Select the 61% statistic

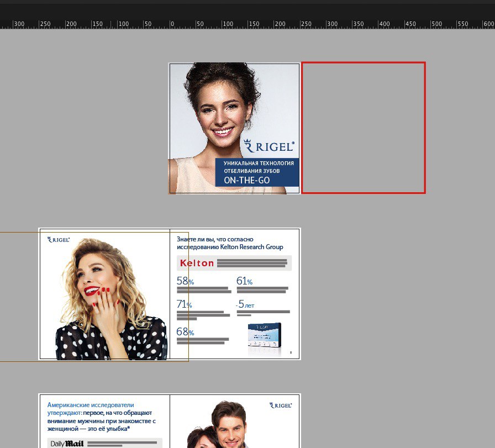tap(244, 281)
